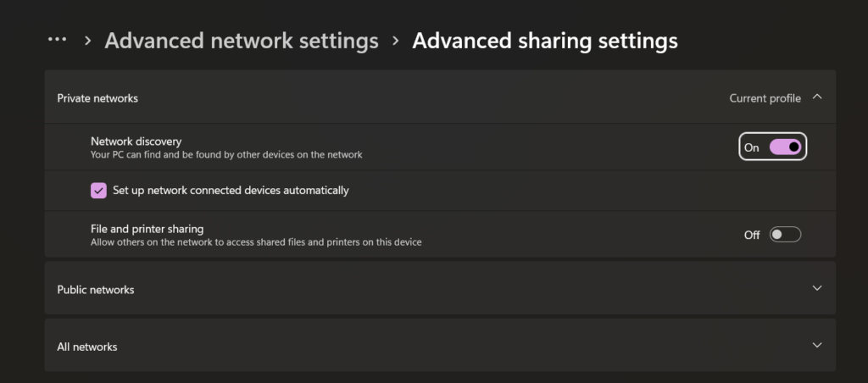Click the Advanced sharing settings heading

coord(545,41)
